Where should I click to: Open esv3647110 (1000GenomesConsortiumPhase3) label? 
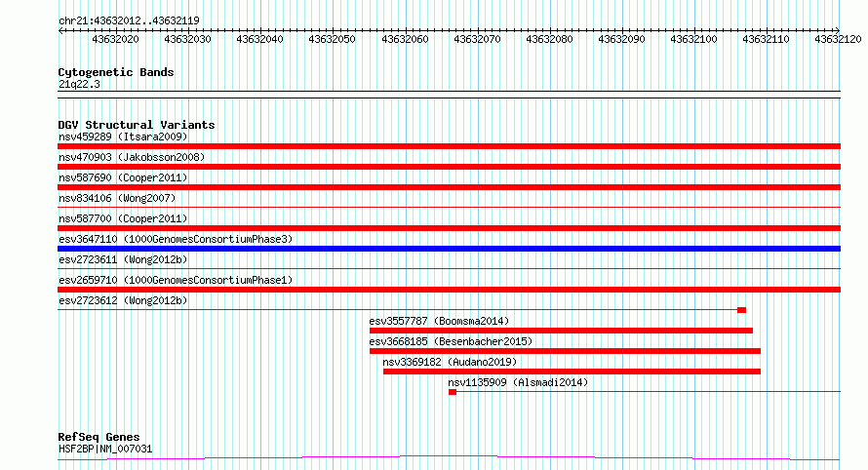(176, 239)
